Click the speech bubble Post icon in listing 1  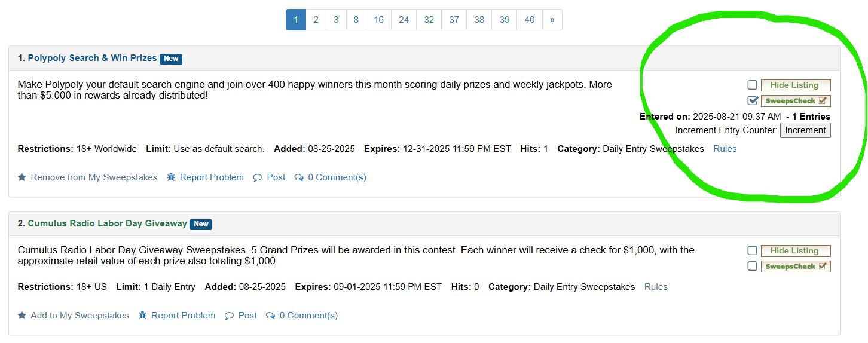coord(258,177)
